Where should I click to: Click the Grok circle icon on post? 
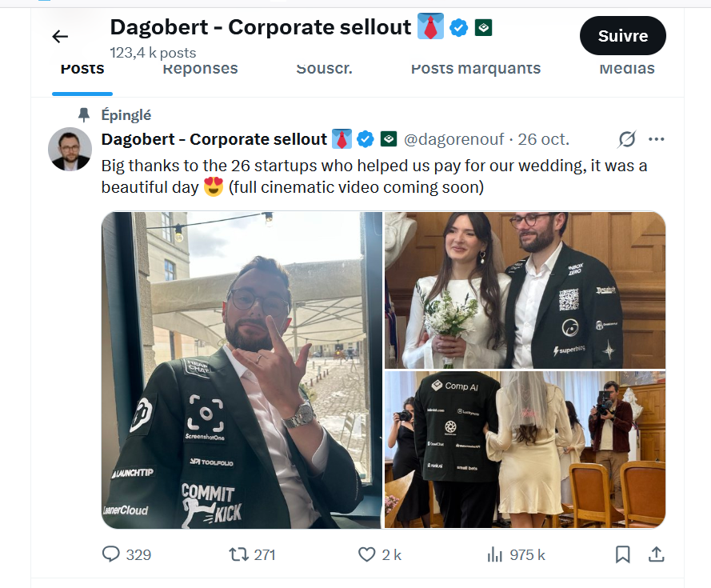pyautogui.click(x=627, y=140)
